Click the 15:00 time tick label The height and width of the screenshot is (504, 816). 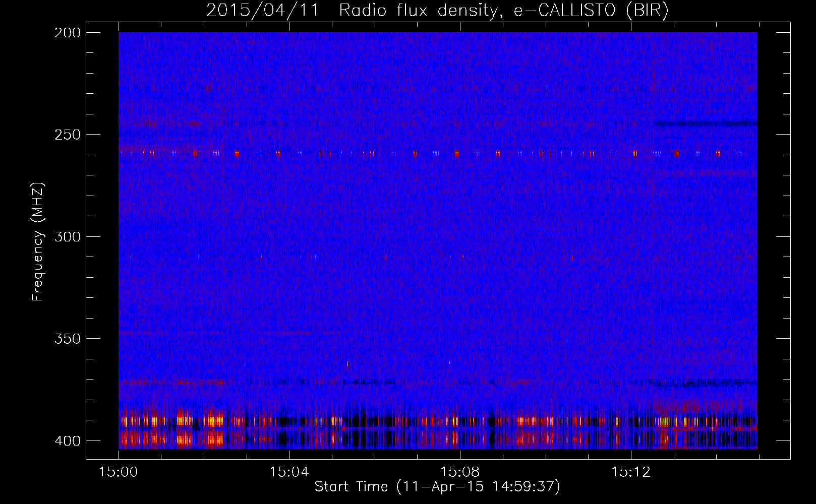pos(119,472)
